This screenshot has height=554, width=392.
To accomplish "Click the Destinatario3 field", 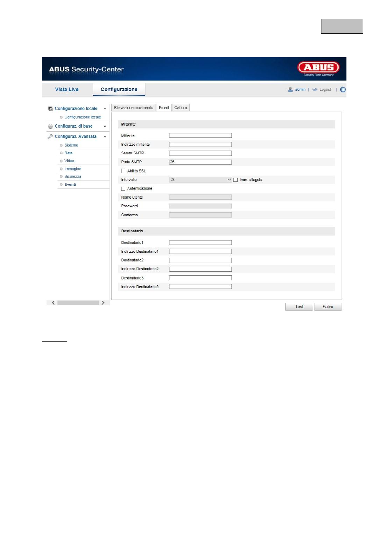I will tap(200, 278).
